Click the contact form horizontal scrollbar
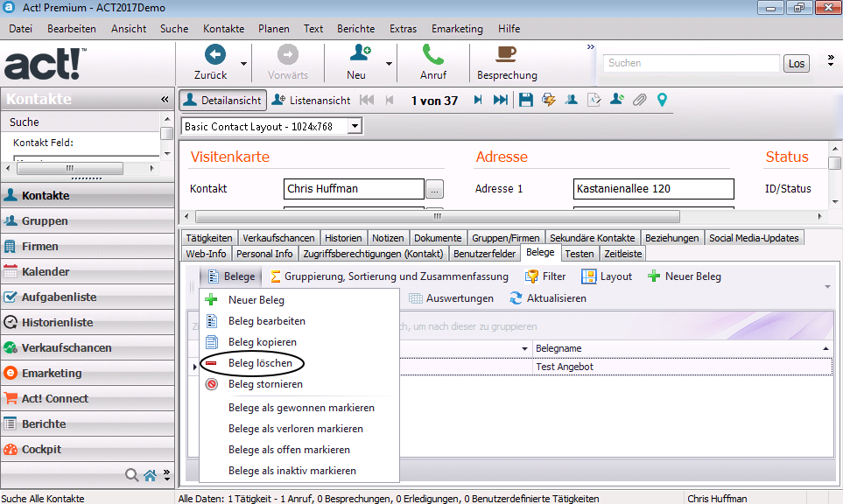The width and height of the screenshot is (843, 504). pyautogui.click(x=438, y=216)
